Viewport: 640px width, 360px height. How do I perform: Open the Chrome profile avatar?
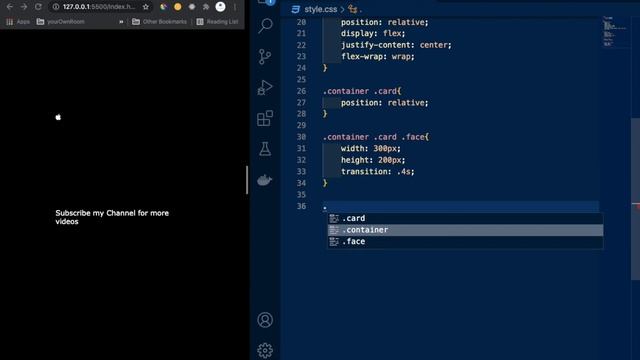220,7
